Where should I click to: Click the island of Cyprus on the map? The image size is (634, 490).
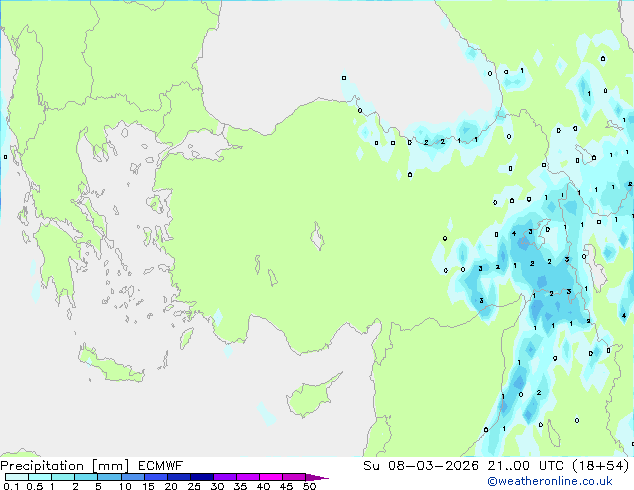[309, 398]
